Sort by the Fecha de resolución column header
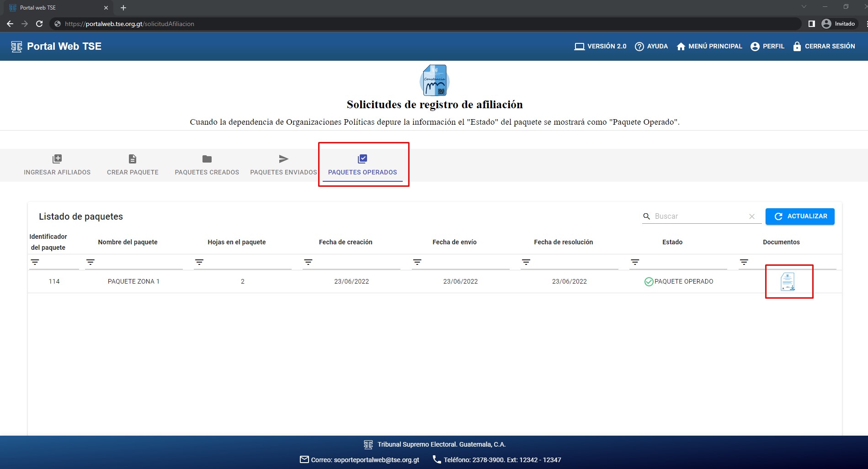Image resolution: width=868 pixels, height=469 pixels. click(563, 242)
